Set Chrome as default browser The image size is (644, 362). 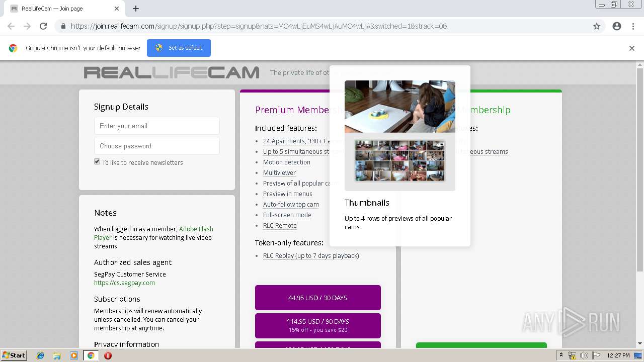pos(179,48)
